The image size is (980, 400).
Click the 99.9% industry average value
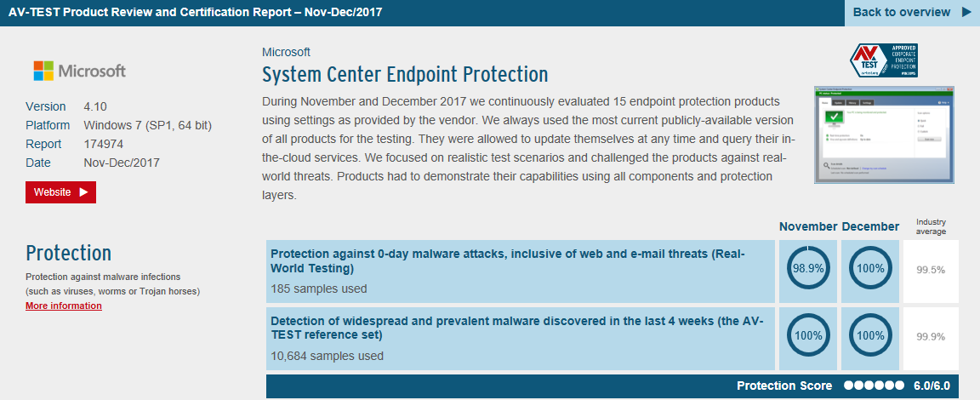pyautogui.click(x=931, y=336)
